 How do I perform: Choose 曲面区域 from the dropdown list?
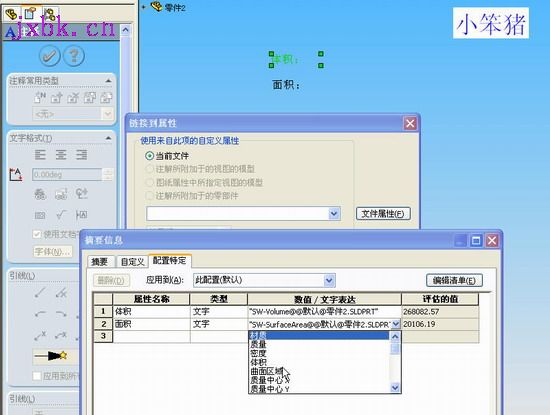click(267, 371)
